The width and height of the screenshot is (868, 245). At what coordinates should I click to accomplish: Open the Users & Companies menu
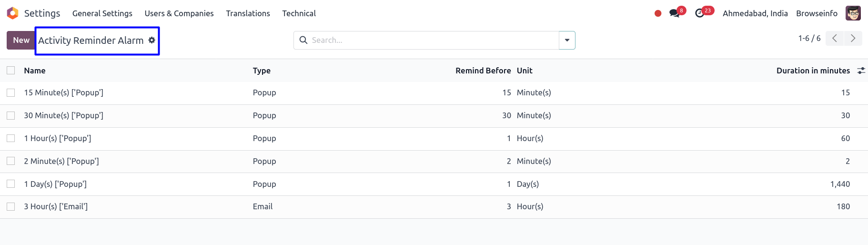point(179,13)
